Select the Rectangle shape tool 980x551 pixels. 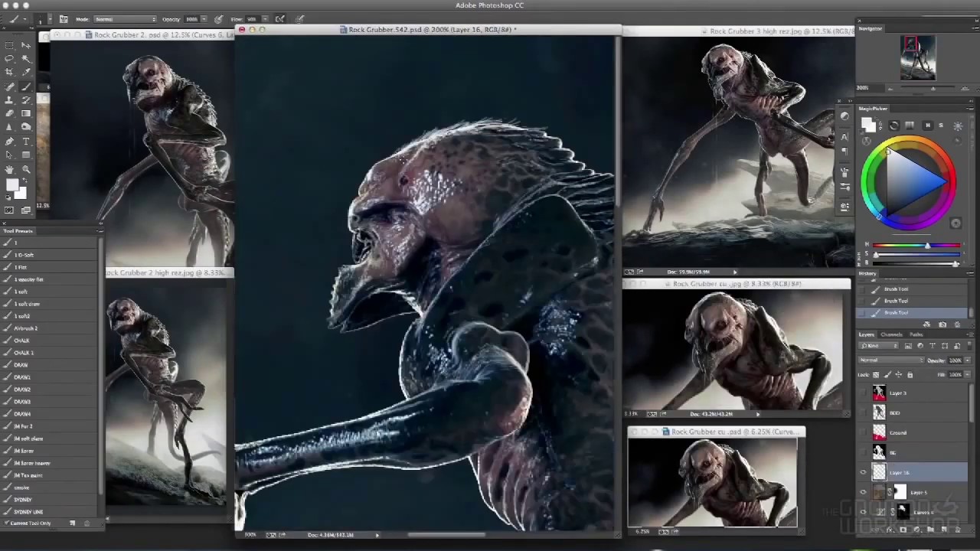coord(26,155)
